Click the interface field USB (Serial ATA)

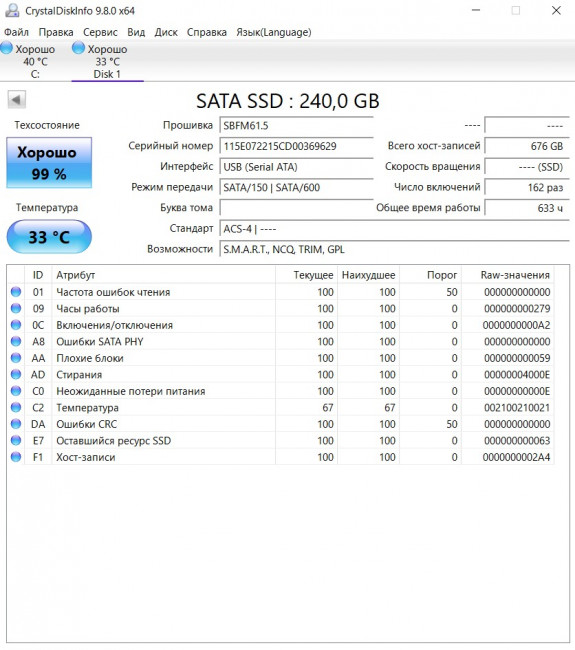296,167
